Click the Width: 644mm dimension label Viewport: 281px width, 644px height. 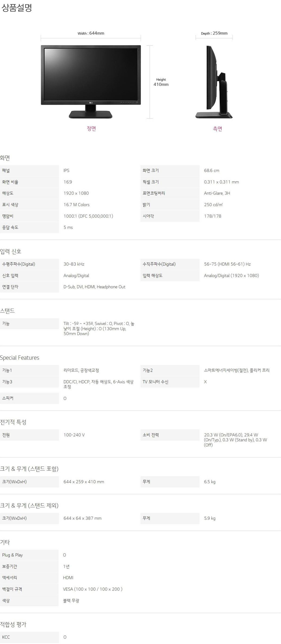(x=91, y=33)
